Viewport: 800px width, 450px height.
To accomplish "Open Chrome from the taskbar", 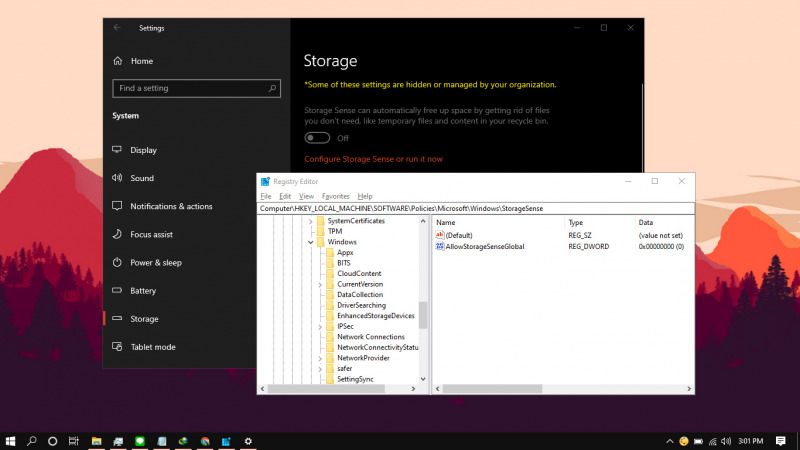I will pos(205,441).
